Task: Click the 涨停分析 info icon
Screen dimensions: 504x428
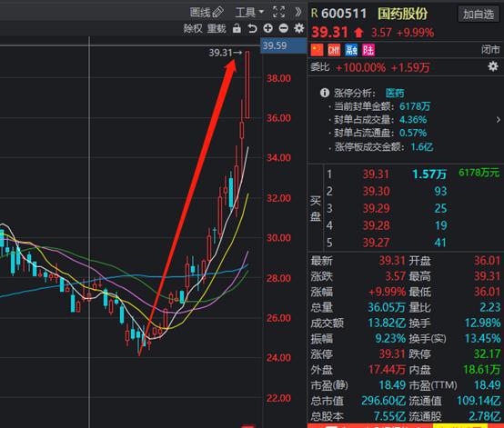Action: coord(325,93)
